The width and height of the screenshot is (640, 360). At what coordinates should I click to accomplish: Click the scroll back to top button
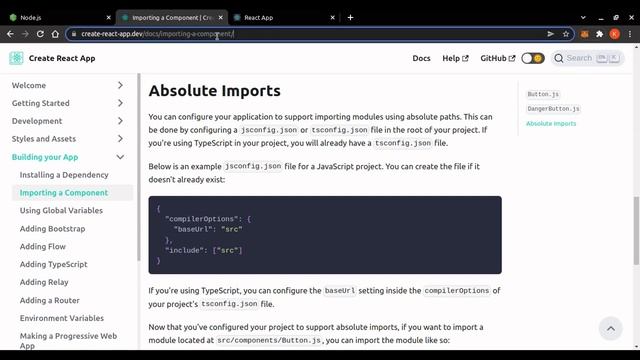tap(611, 329)
